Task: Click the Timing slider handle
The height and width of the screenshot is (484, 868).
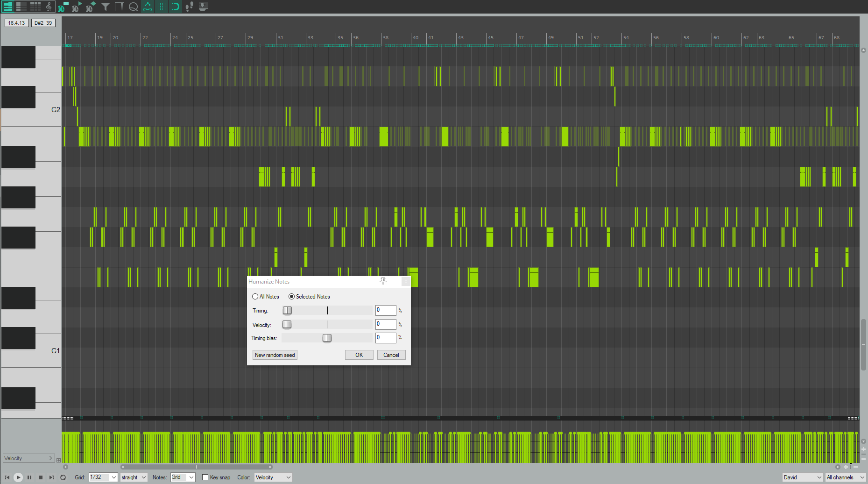Action: pyautogui.click(x=287, y=311)
